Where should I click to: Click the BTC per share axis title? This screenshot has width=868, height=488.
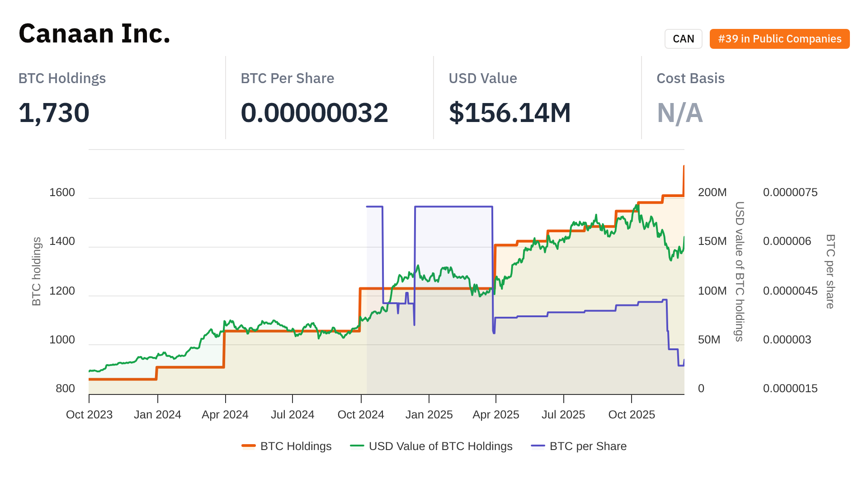[x=830, y=271]
